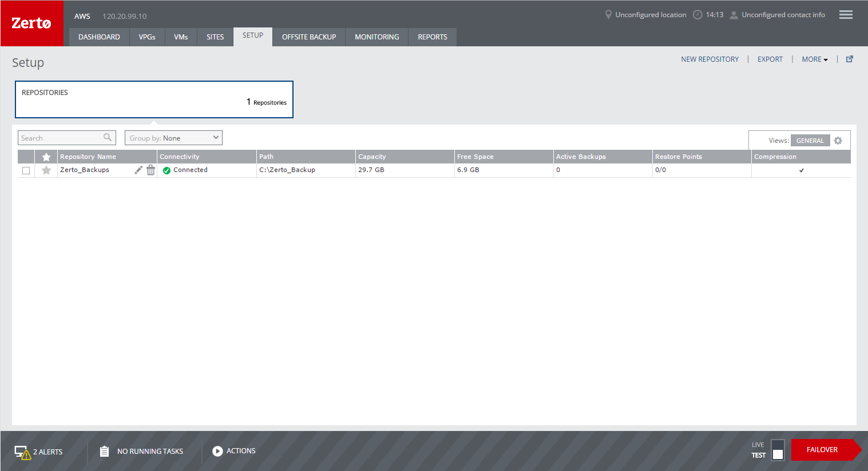Sort by Repository Name column header
Screen dimensions: 868x471
pyautogui.click(x=107, y=157)
